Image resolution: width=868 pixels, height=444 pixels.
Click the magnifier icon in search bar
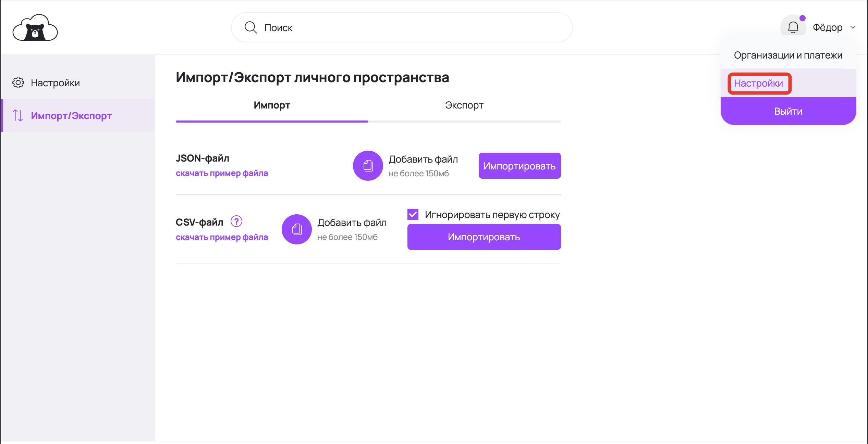pos(250,27)
